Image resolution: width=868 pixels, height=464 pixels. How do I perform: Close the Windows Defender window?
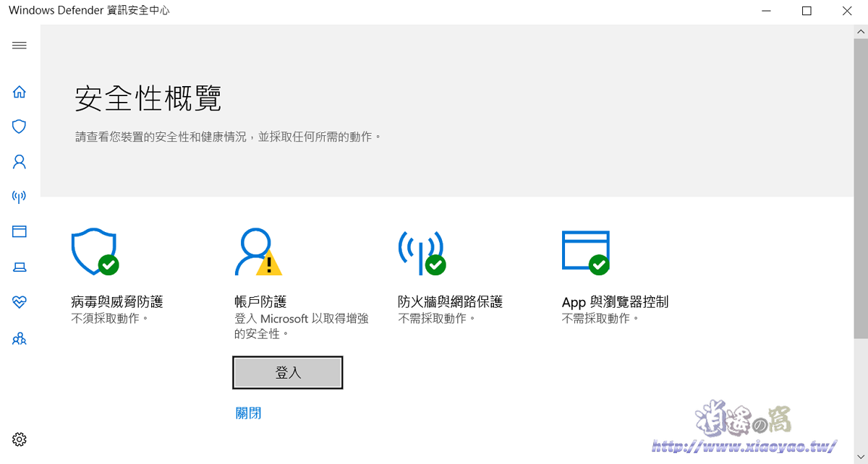click(847, 11)
